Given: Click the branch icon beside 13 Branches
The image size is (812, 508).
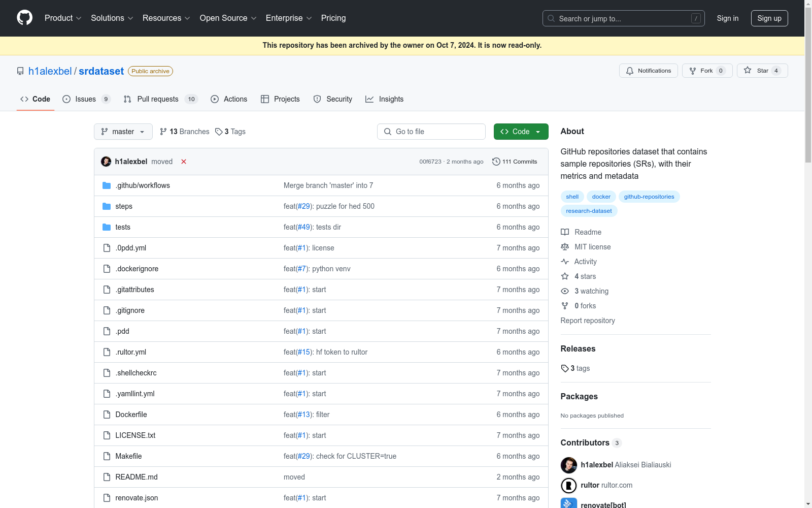Looking at the screenshot, I should click(x=163, y=132).
